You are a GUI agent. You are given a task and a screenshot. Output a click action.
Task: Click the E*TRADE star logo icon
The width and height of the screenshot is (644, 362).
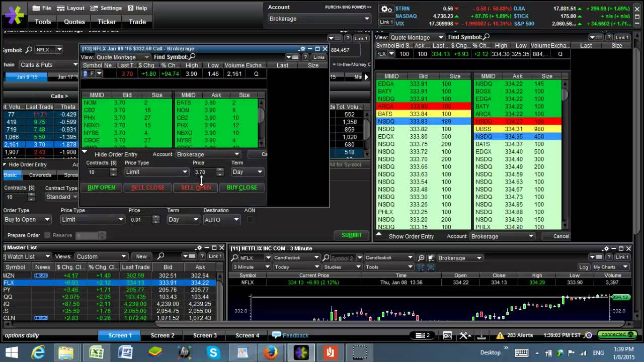(14, 16)
